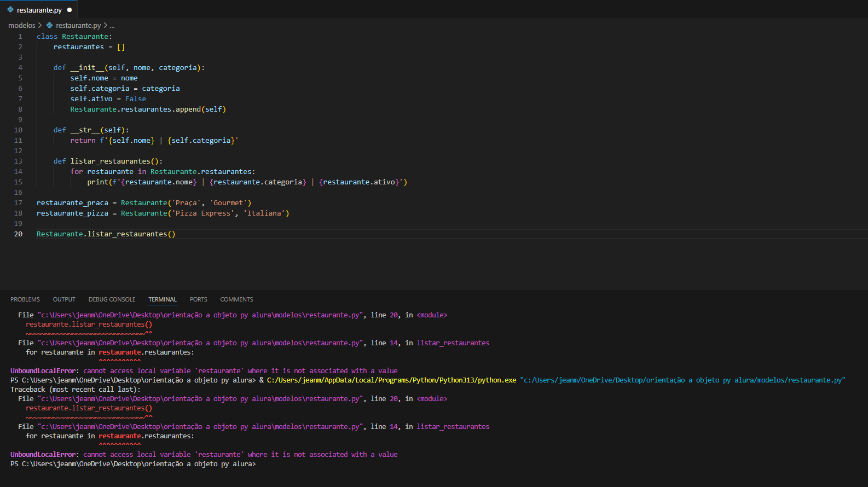Switch to the OUTPUT panel tab
The image size is (868, 487).
tap(64, 299)
